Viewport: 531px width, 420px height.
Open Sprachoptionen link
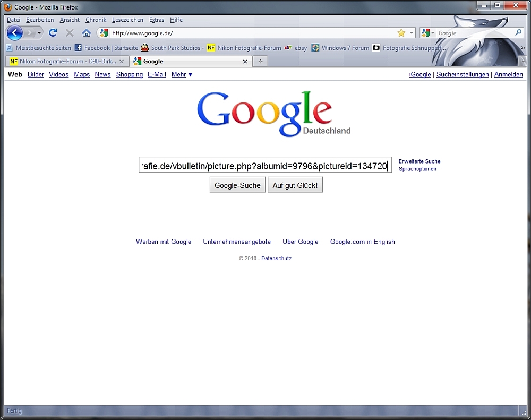click(417, 169)
